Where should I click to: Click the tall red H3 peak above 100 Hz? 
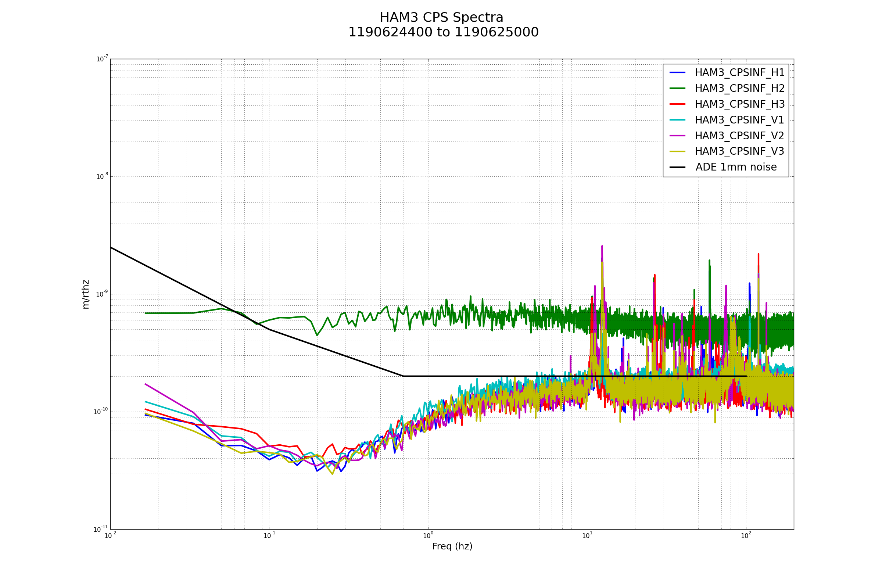[x=758, y=255]
